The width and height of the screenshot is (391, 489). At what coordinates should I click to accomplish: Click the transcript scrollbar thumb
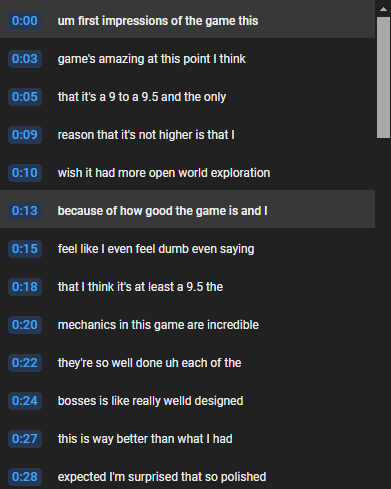point(383,77)
